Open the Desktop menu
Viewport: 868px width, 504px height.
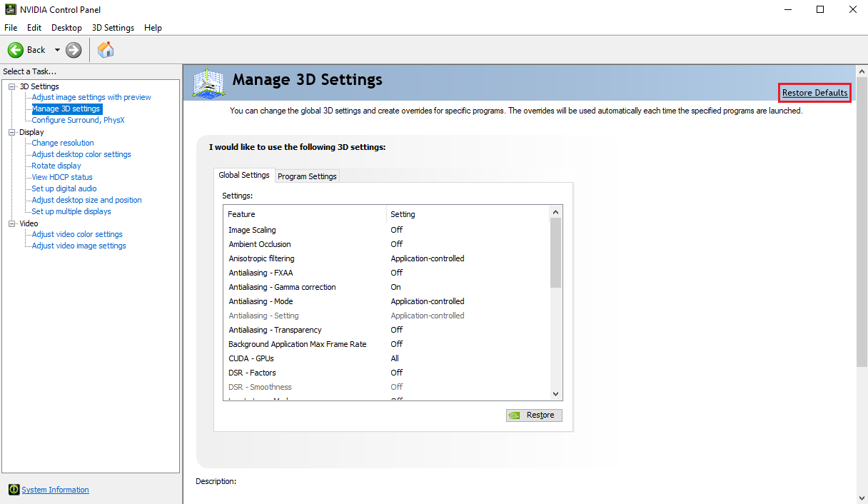pyautogui.click(x=66, y=28)
